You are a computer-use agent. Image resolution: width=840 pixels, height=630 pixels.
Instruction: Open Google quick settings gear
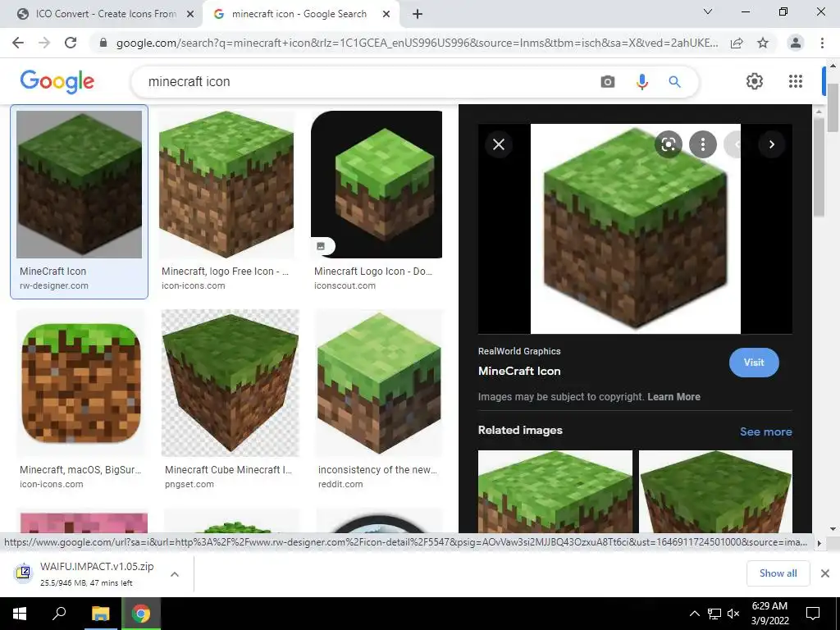coord(755,81)
